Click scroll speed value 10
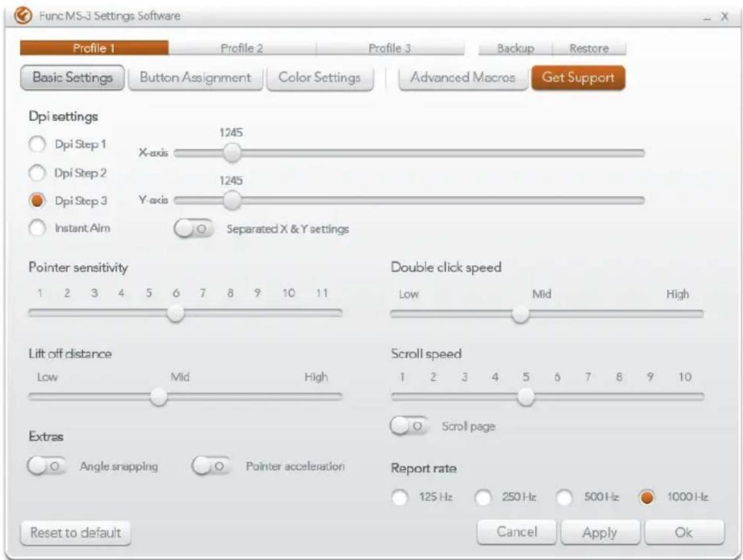This screenshot has width=743, height=560. pos(685,377)
